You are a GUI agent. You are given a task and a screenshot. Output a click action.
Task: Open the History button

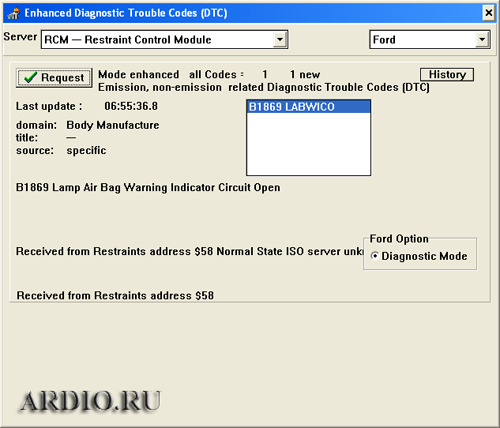447,74
